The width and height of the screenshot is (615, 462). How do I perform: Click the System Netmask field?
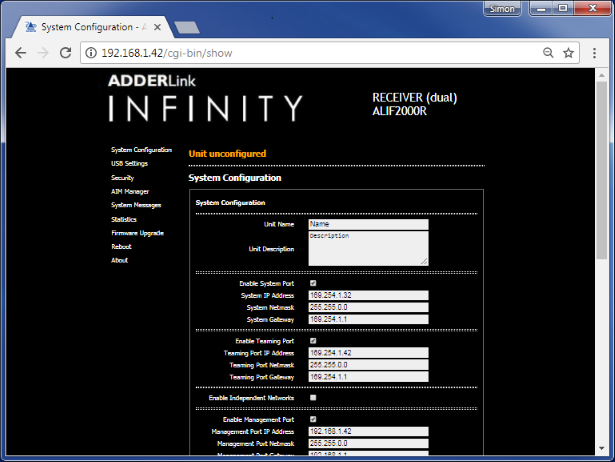[x=368, y=307]
